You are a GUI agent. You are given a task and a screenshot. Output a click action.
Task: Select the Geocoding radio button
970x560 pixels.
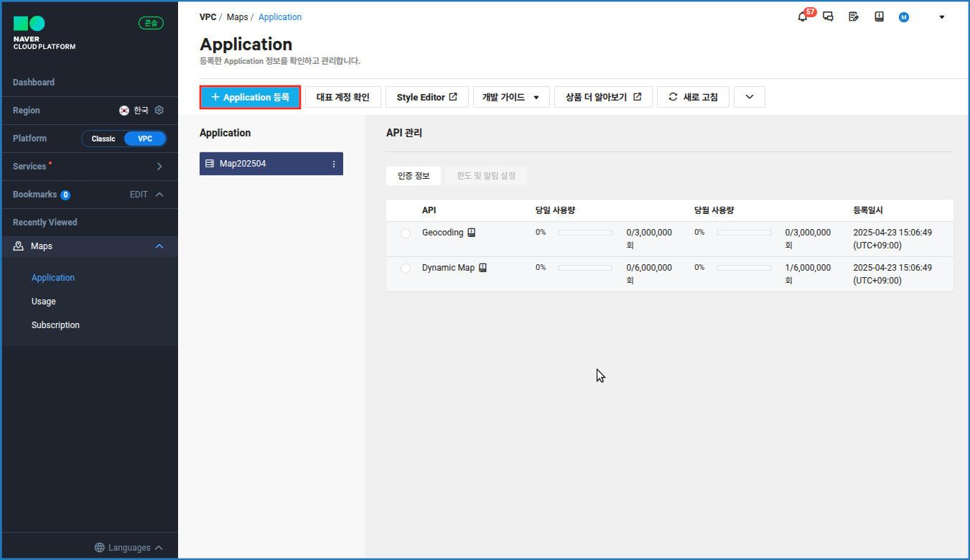coord(406,233)
